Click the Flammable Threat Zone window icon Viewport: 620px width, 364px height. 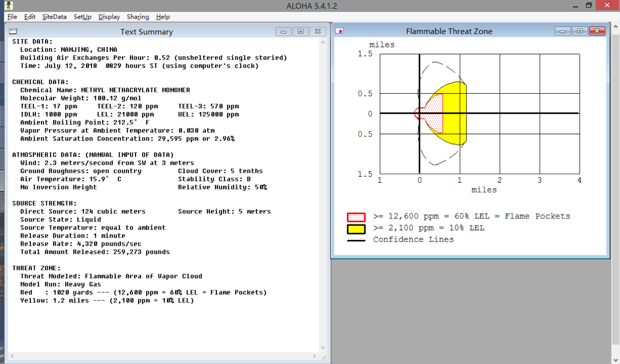pyautogui.click(x=339, y=31)
